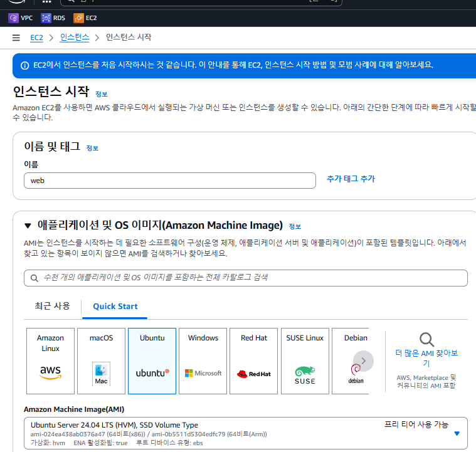This screenshot has height=452, width=476.
Task: Select the macOS AMI tile
Action: [x=101, y=361]
